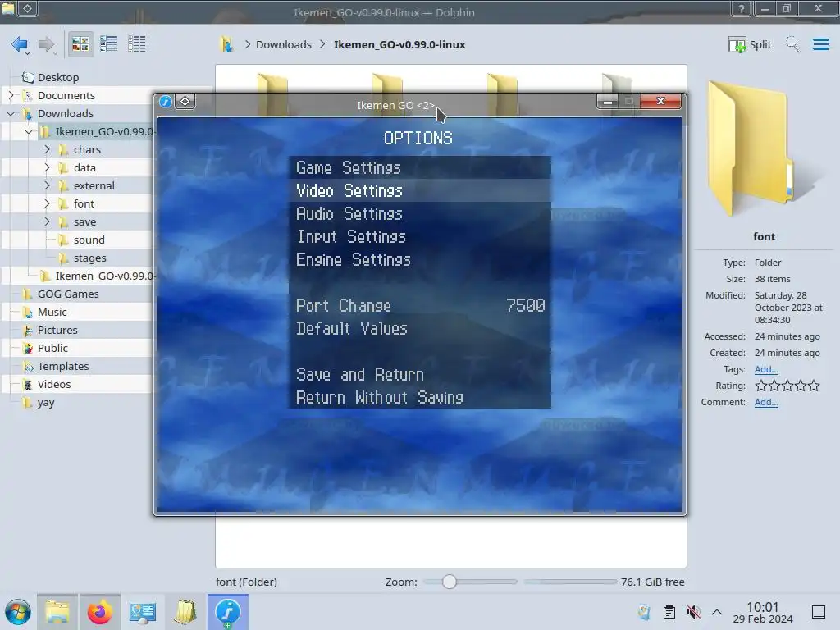Click Ikemen_GO-v0.99.0-linux breadcrumb entry
Screen dimensions: 840x630
pos(399,44)
